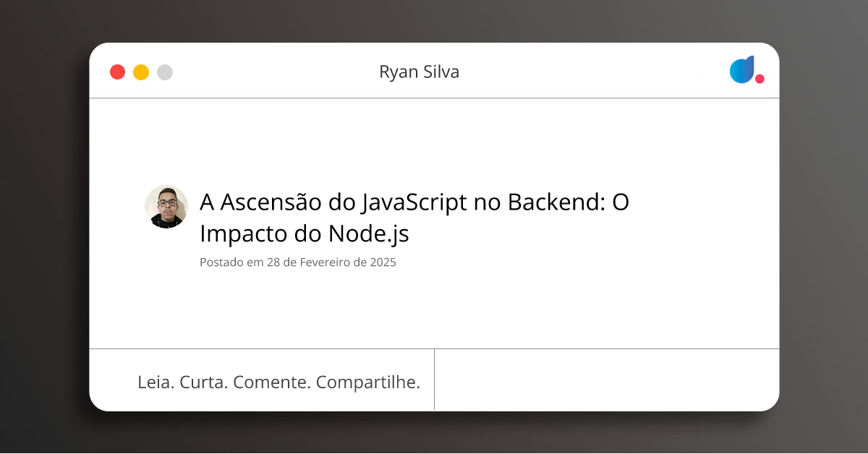Click the Postado em 28 de Fevereiro date
This screenshot has height=454, width=868.
pos(298,262)
